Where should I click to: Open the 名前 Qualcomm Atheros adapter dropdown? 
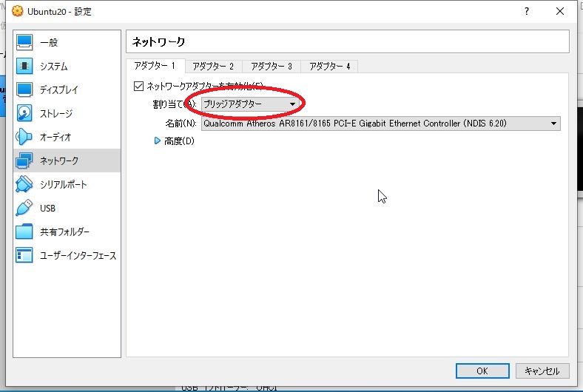[381, 124]
